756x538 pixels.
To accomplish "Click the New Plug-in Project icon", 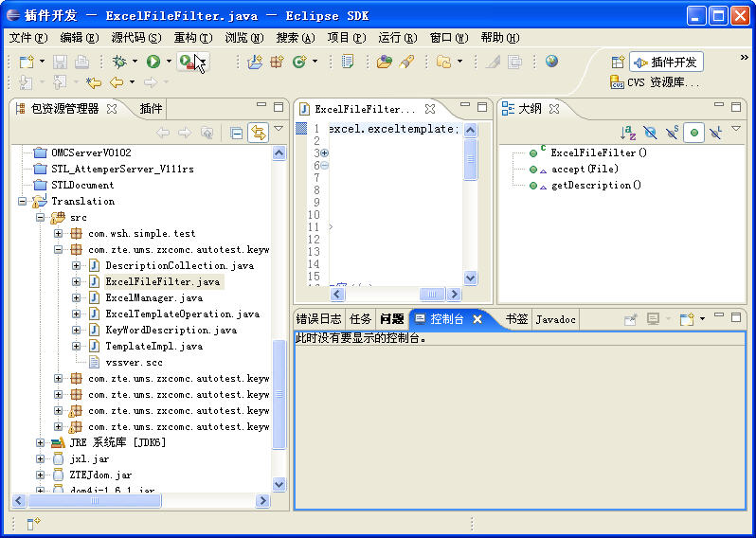I will coord(255,62).
